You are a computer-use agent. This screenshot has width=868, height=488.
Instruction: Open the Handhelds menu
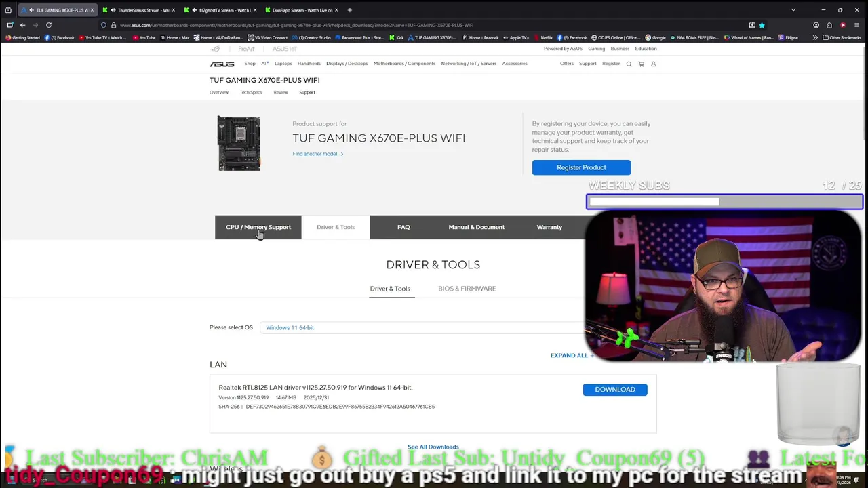click(309, 64)
